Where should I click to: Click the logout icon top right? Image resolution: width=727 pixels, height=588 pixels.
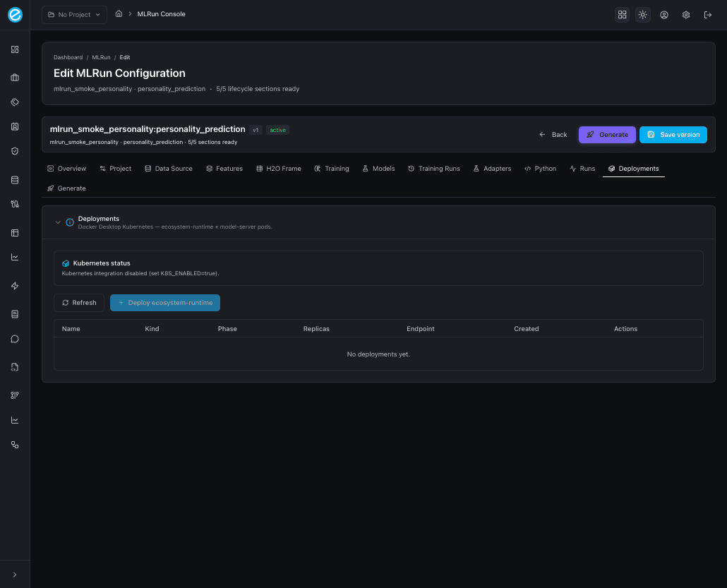coord(708,14)
